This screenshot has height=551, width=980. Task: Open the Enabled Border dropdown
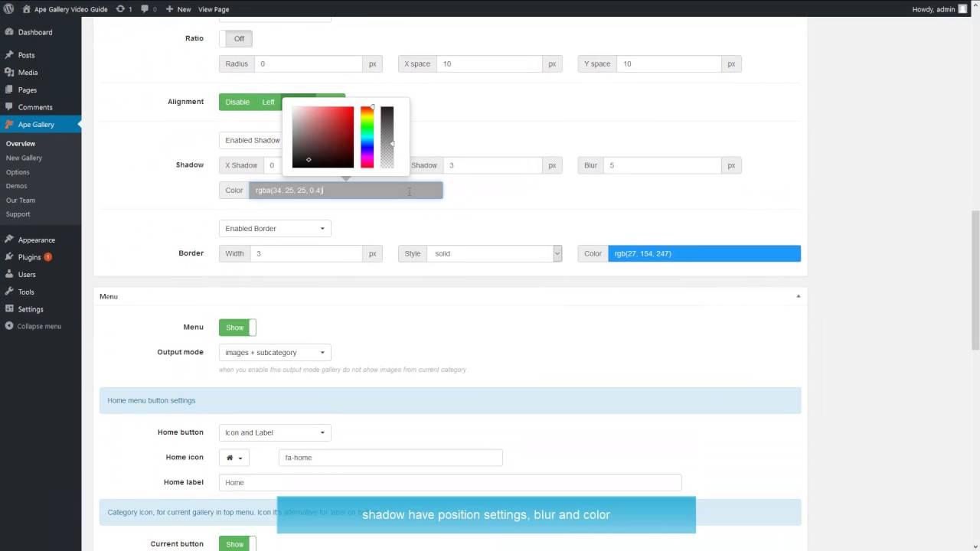coord(275,229)
